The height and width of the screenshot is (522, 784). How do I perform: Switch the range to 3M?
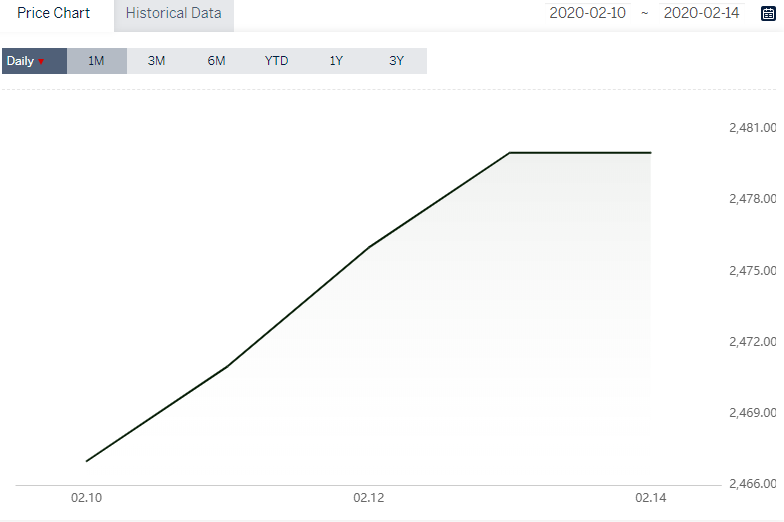156,61
